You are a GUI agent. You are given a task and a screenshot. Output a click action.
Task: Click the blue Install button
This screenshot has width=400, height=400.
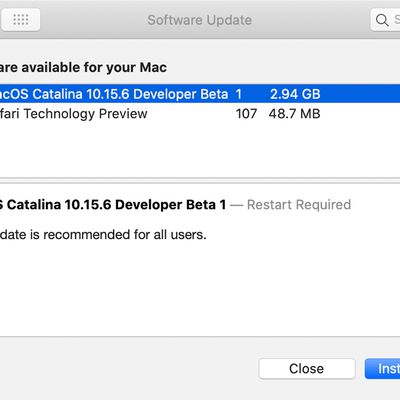click(x=383, y=369)
